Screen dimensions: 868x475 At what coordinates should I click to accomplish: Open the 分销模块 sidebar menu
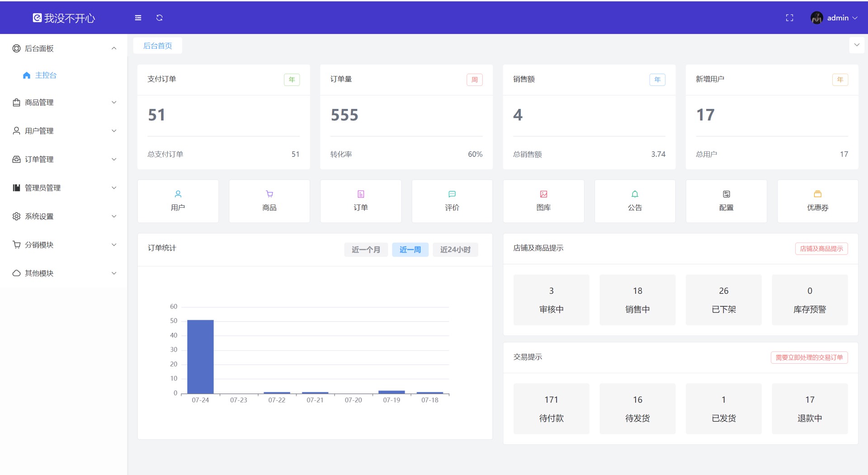click(64, 245)
